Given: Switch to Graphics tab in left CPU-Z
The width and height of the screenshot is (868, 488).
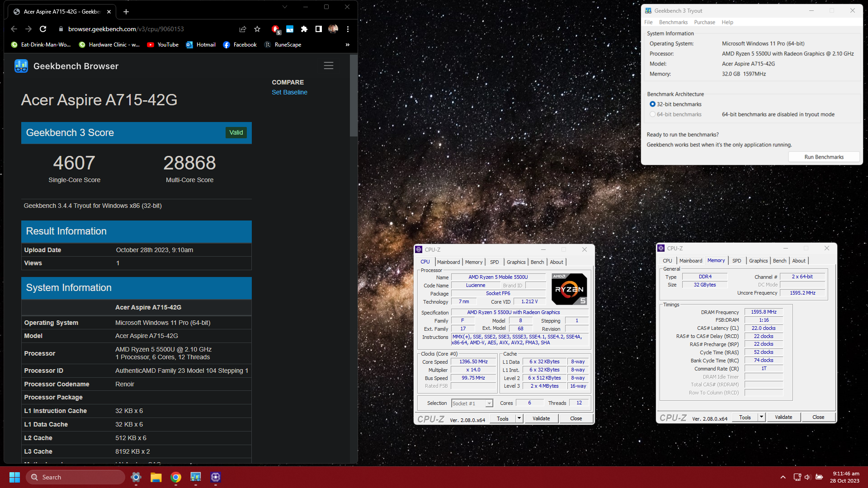Looking at the screenshot, I should (516, 262).
